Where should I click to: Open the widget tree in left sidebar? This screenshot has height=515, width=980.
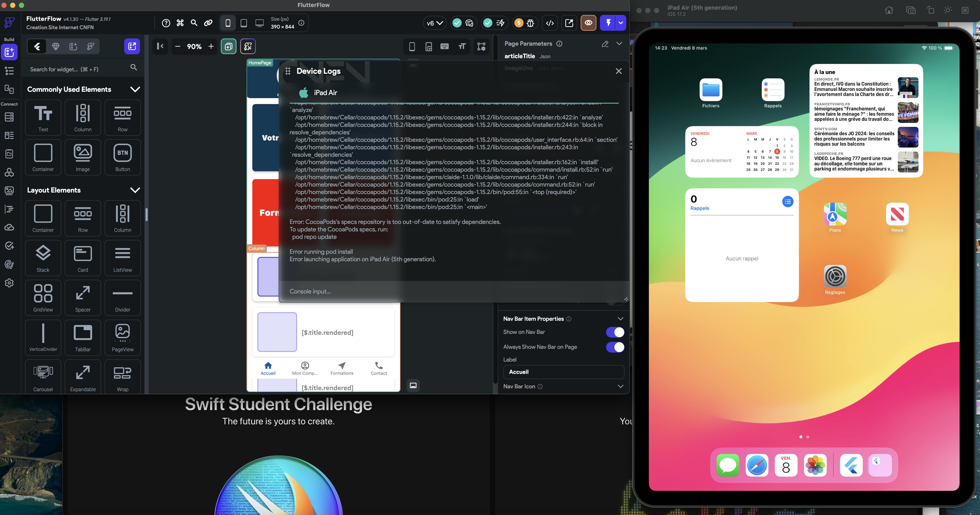coord(9,71)
